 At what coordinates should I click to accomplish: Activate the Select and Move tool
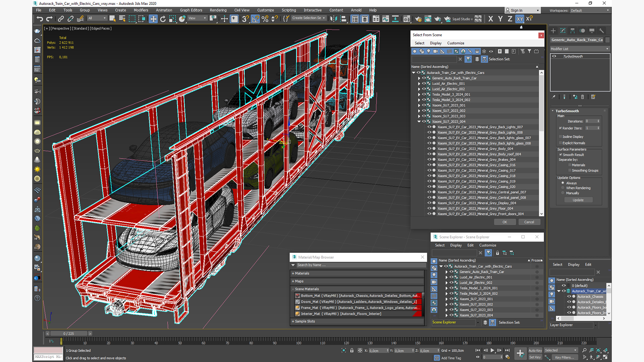click(x=153, y=19)
